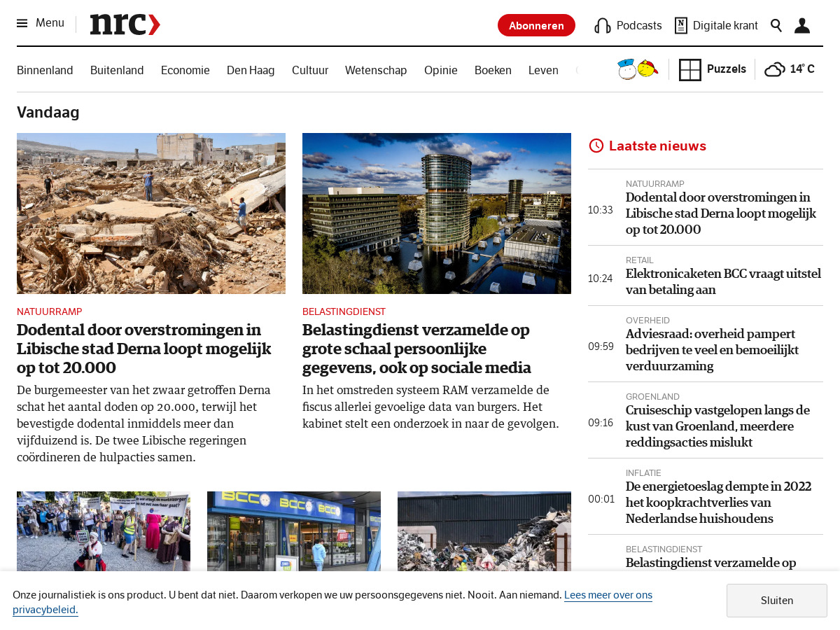This screenshot has width=840, height=630.
Task: Navigate to the Opinie section
Action: click(x=440, y=70)
